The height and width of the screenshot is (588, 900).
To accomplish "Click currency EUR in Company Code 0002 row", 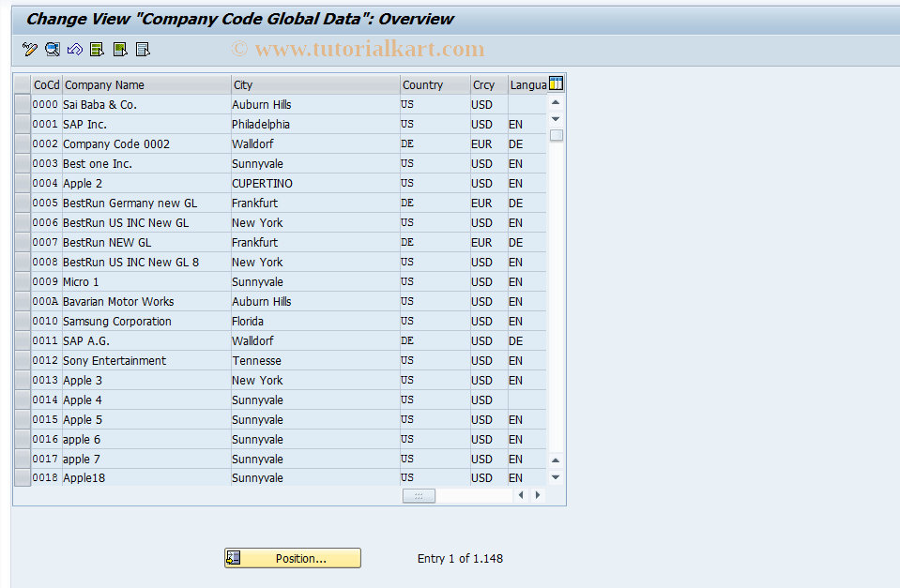I will click(481, 144).
